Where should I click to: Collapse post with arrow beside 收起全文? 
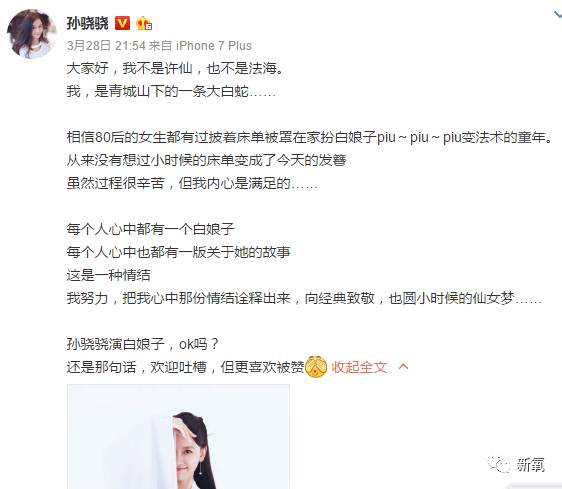tap(403, 367)
